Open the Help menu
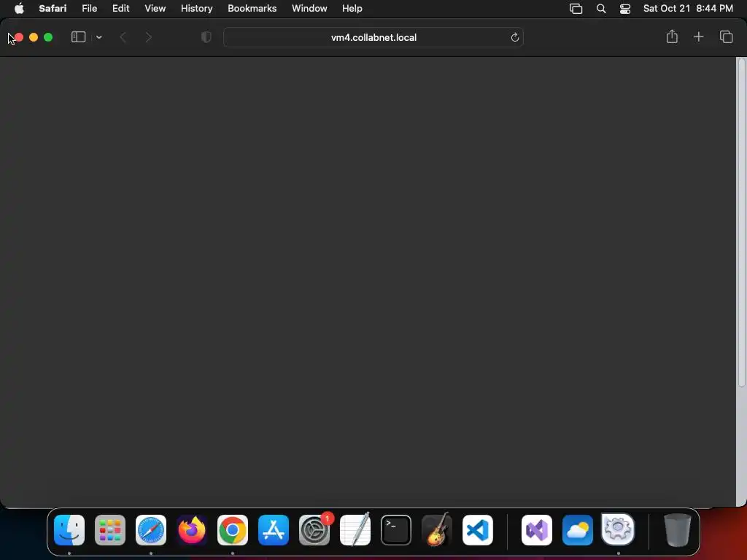The width and height of the screenshot is (747, 560). [352, 9]
